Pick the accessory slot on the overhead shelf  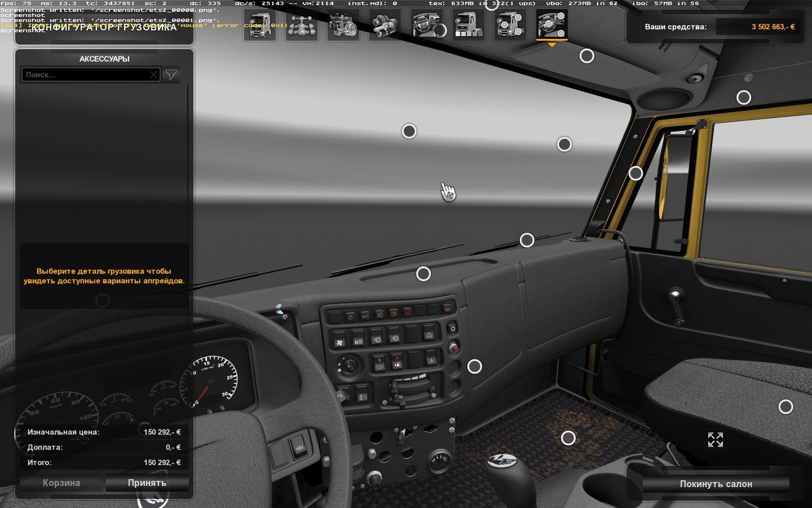(x=587, y=56)
